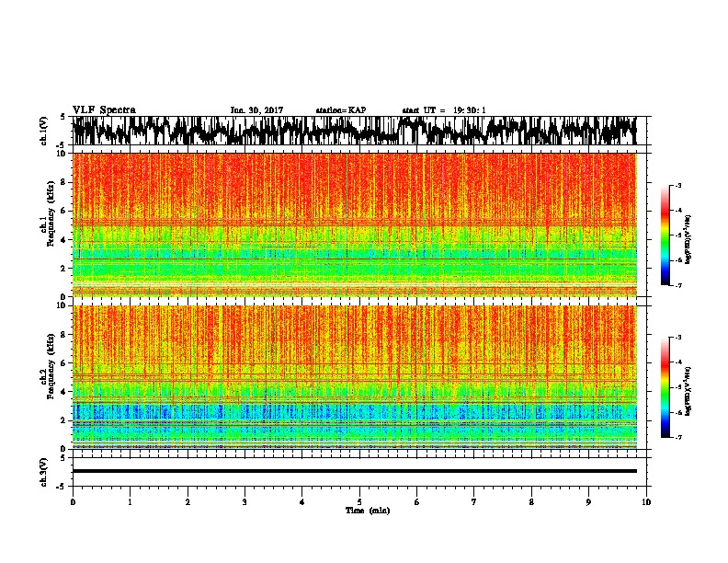
Task: Click the ch.1 color bar "-7" label
Action: pyautogui.click(x=678, y=285)
